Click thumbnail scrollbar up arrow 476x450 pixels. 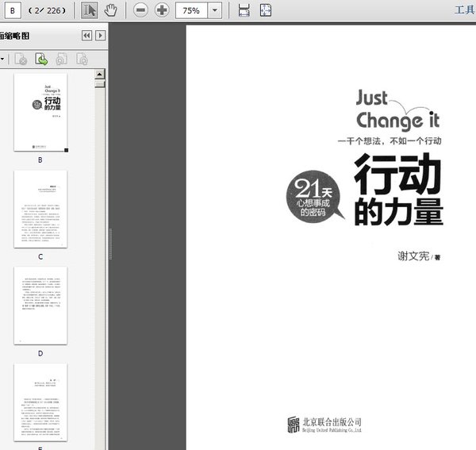click(100, 75)
